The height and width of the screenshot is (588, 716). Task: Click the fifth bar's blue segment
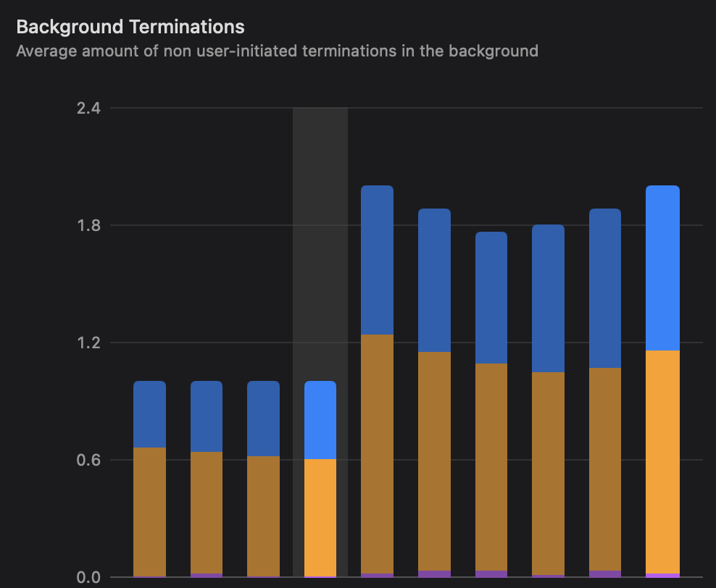tap(377, 260)
